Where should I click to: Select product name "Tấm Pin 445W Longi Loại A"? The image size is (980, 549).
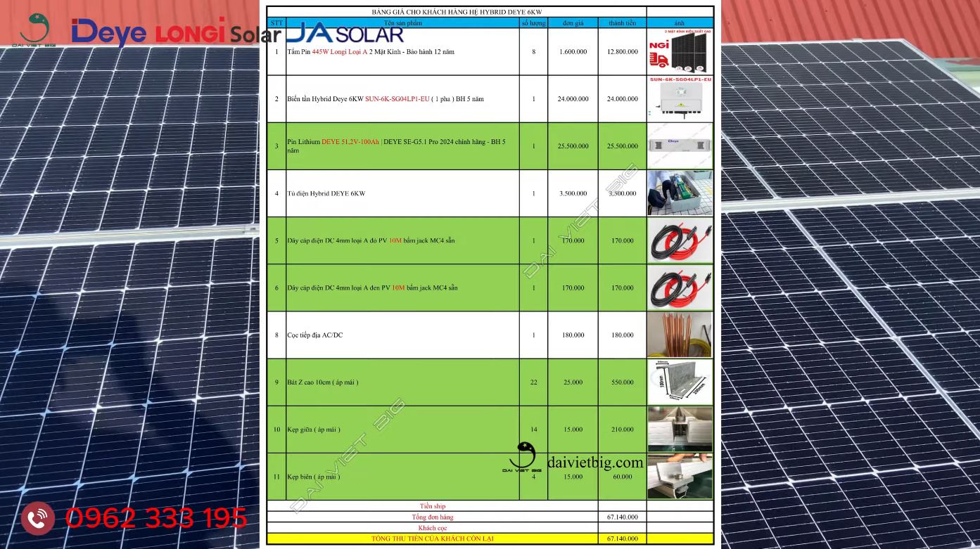click(328, 51)
